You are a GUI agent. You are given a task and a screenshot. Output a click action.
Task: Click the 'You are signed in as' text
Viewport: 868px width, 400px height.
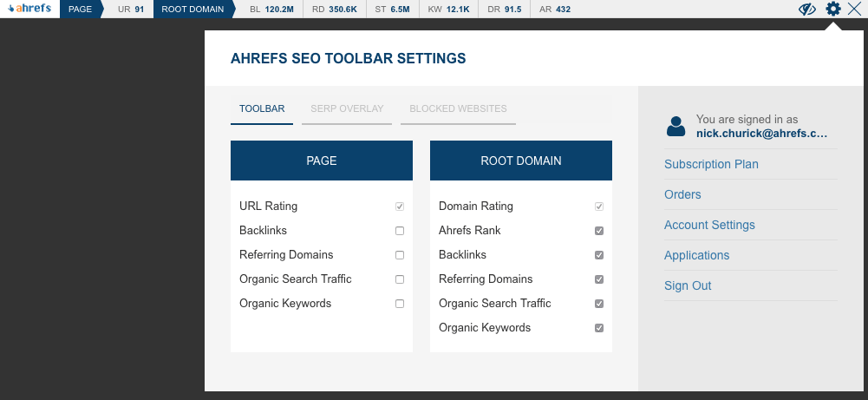[x=747, y=120]
